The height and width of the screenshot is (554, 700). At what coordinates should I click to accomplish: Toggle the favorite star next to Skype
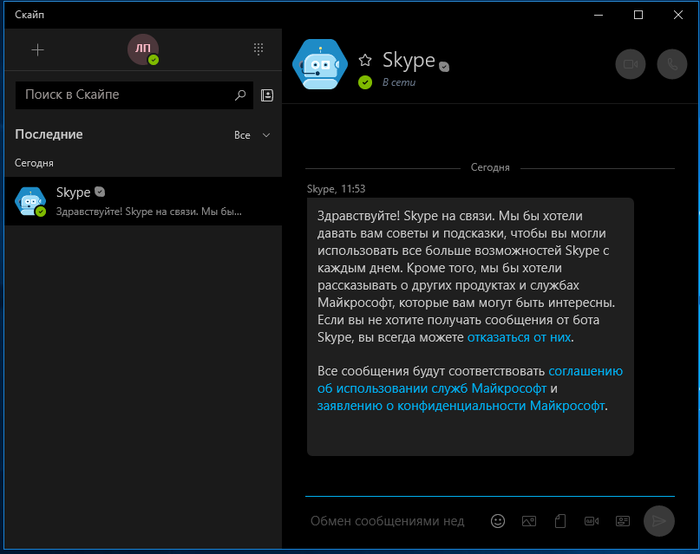click(x=365, y=61)
